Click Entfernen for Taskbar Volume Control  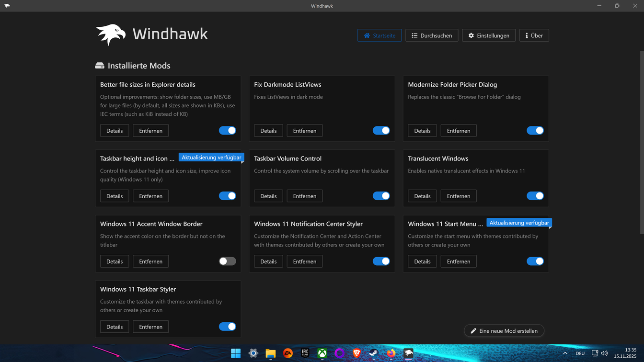pyautogui.click(x=304, y=196)
